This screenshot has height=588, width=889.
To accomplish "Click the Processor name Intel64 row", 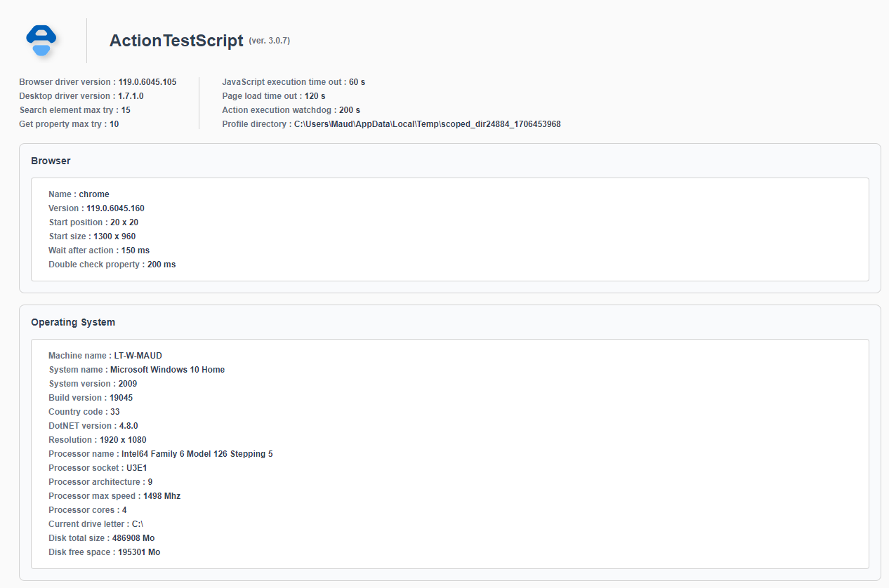I will coord(161,454).
